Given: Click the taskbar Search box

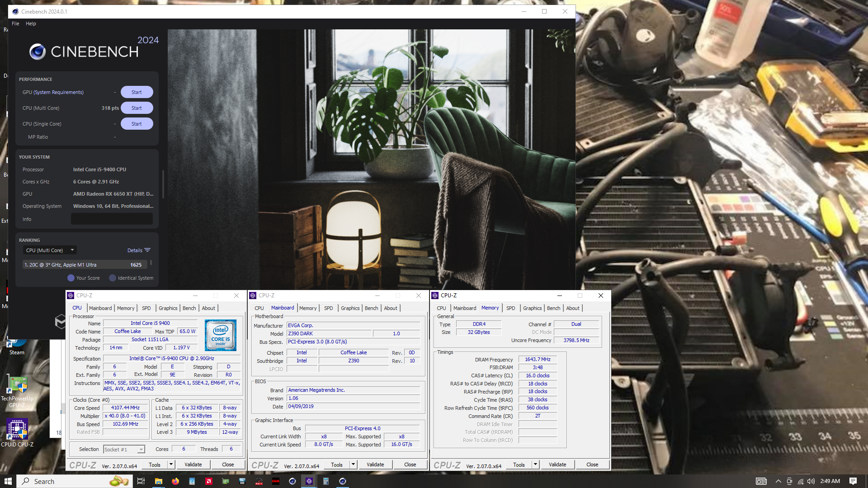Looking at the screenshot, I should tap(75, 481).
